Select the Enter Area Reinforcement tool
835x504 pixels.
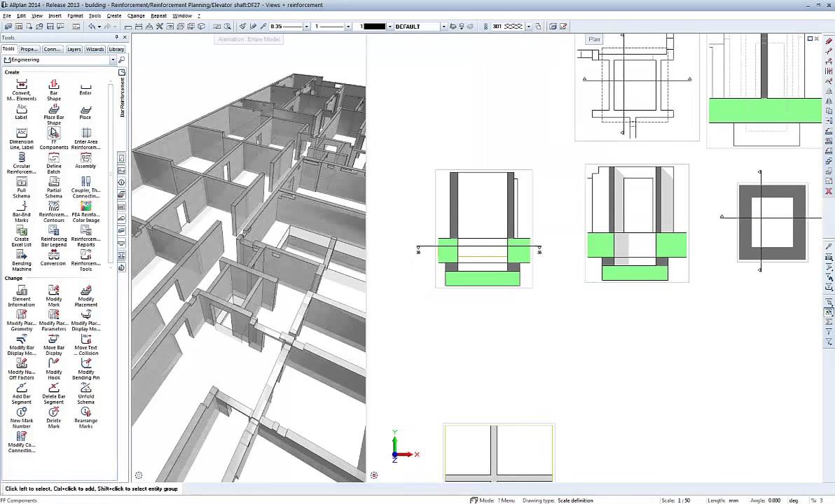click(85, 139)
